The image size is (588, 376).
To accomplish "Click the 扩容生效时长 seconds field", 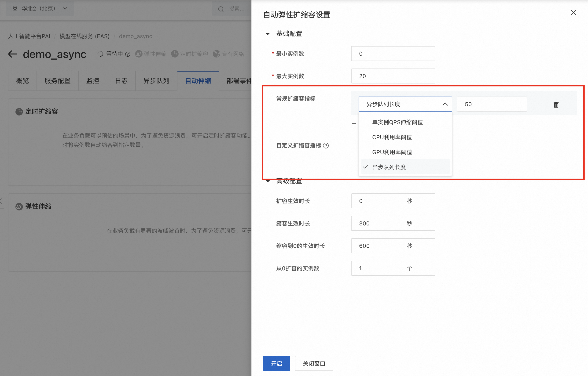I will click(393, 201).
